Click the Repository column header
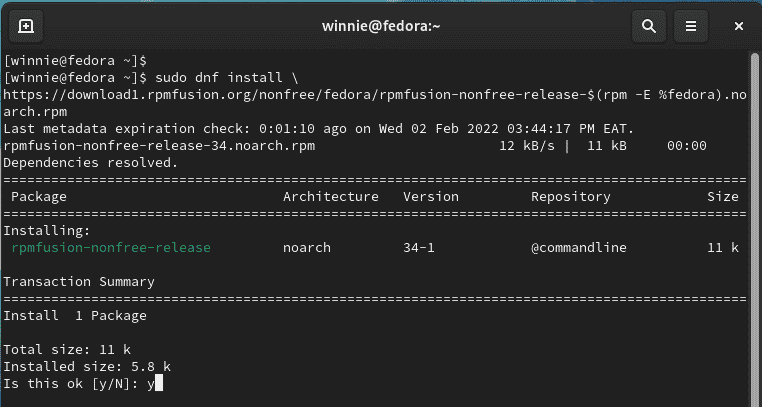Viewport: 762px width, 407px height. coord(571,197)
